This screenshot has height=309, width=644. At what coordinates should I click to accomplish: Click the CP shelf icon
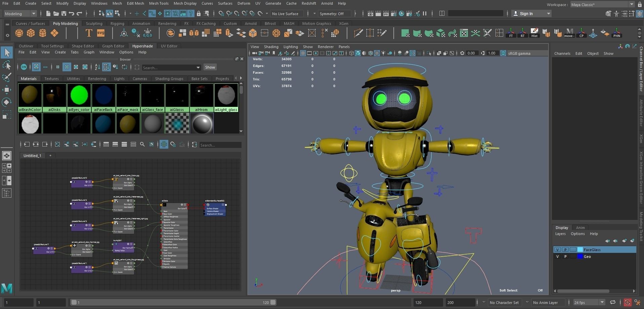coord(582,33)
